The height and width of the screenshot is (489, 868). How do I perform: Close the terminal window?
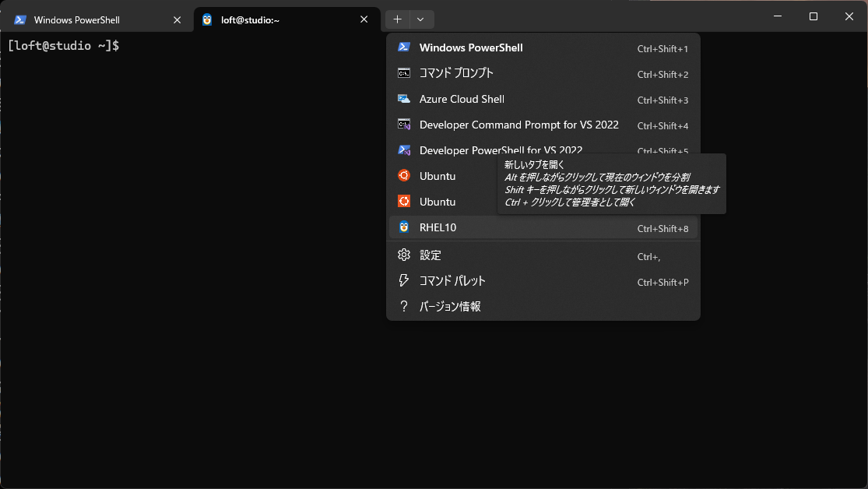(849, 16)
